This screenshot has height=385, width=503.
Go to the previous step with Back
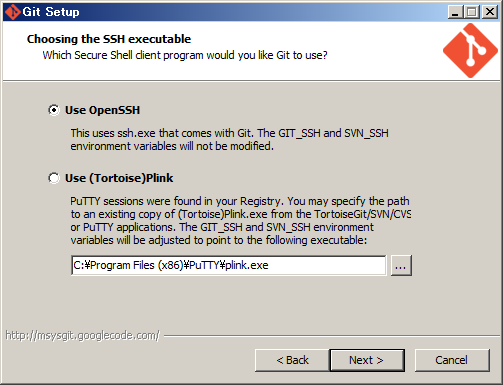[292, 360]
